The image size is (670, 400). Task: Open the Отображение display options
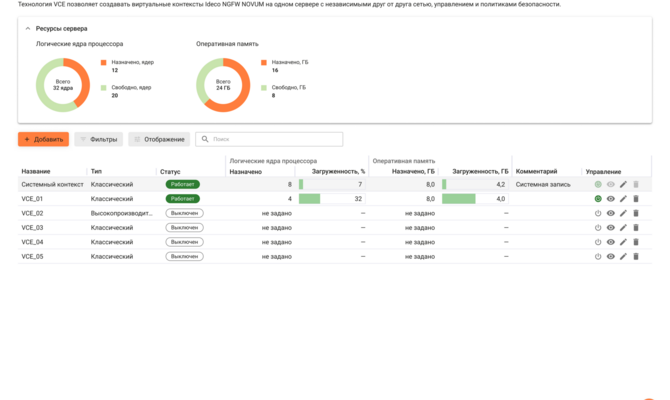(159, 139)
